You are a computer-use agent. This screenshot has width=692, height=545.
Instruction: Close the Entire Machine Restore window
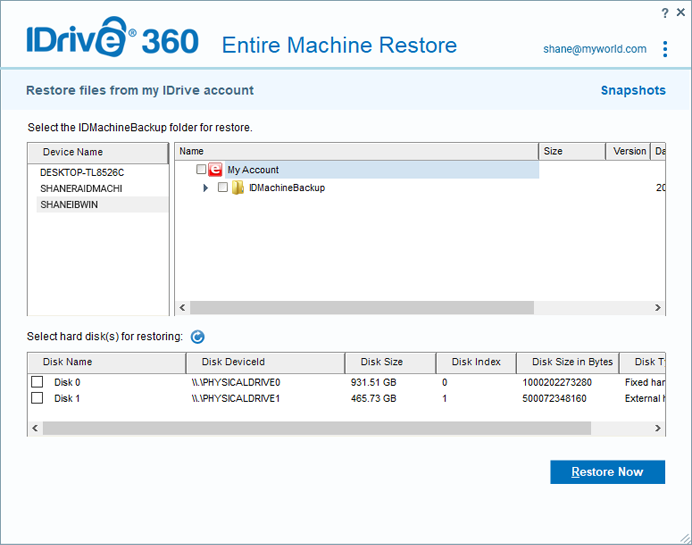[x=681, y=12]
